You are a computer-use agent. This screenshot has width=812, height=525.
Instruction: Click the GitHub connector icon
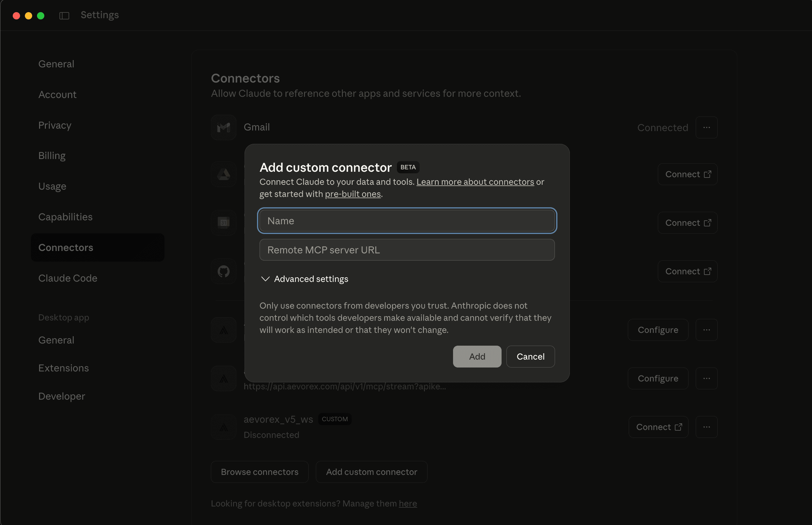pyautogui.click(x=223, y=271)
